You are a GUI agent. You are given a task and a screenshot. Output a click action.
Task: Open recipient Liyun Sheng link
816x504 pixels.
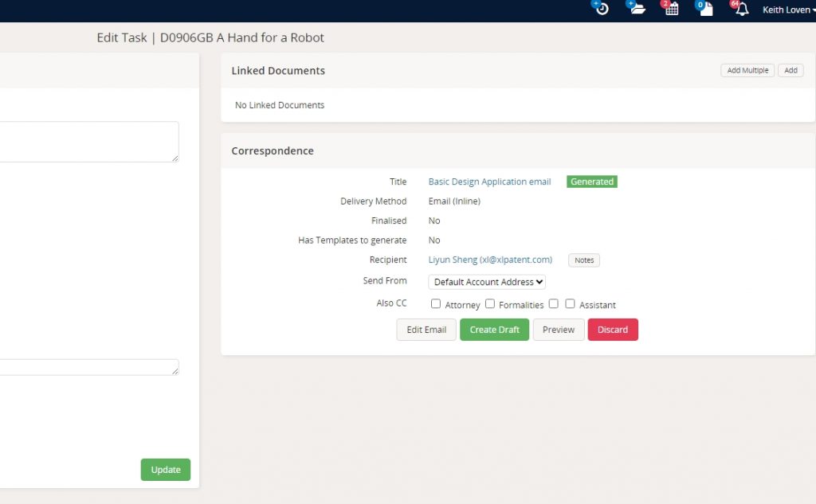point(490,260)
